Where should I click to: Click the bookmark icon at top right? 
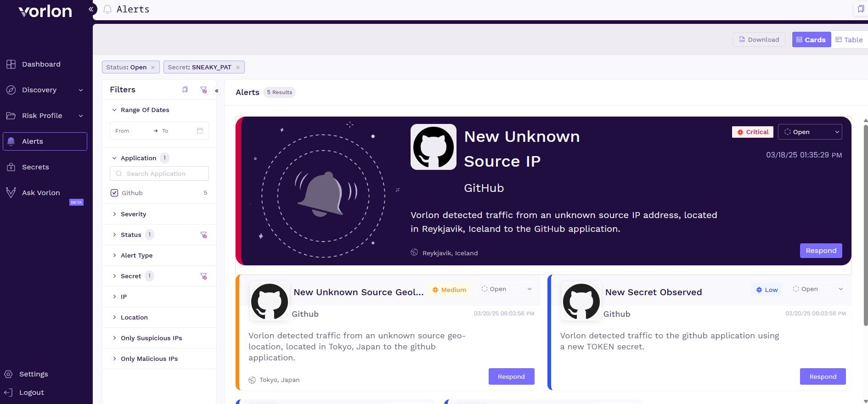(861, 9)
